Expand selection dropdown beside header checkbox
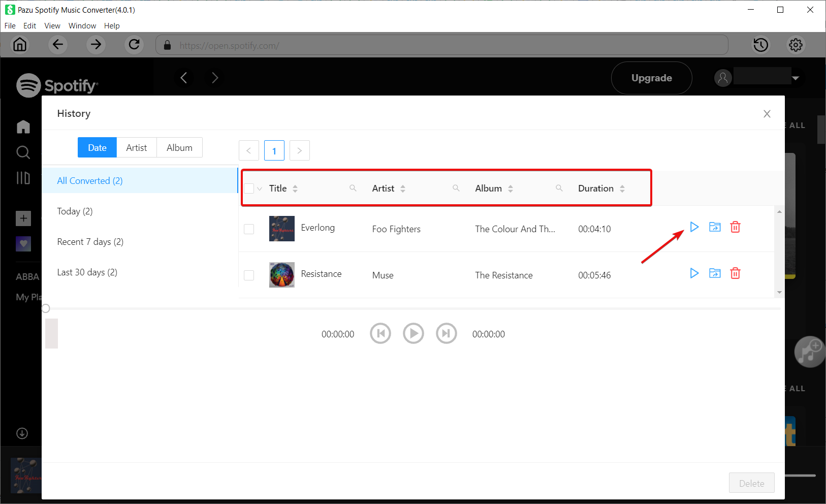The width and height of the screenshot is (826, 504). tap(260, 189)
